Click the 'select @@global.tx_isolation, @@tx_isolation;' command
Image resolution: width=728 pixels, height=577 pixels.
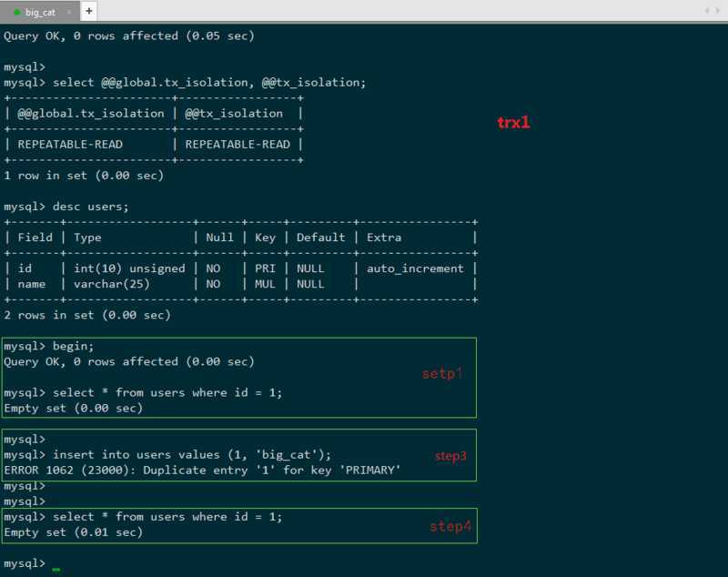pyautogui.click(x=209, y=83)
